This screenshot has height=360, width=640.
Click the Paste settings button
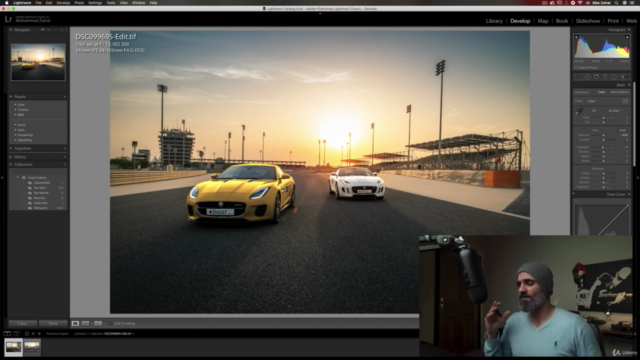coord(53,323)
